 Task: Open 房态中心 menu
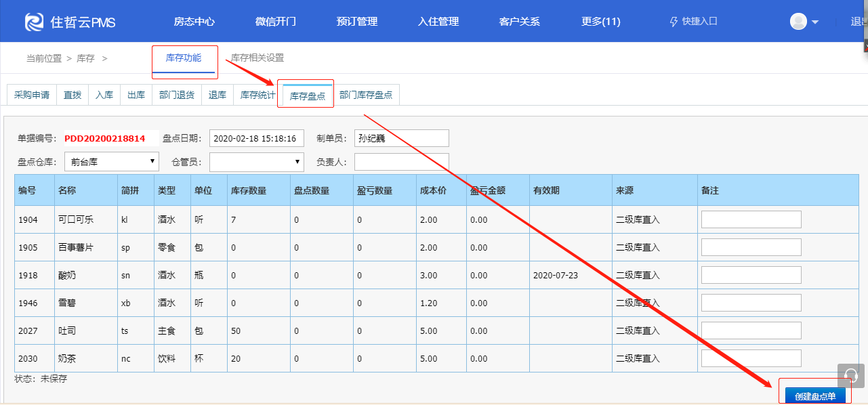194,21
